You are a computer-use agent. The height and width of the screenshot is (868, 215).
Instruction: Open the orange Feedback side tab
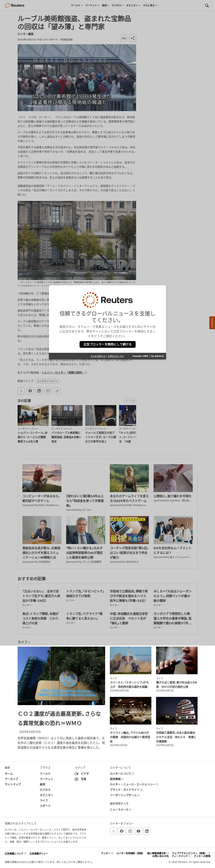point(212,323)
